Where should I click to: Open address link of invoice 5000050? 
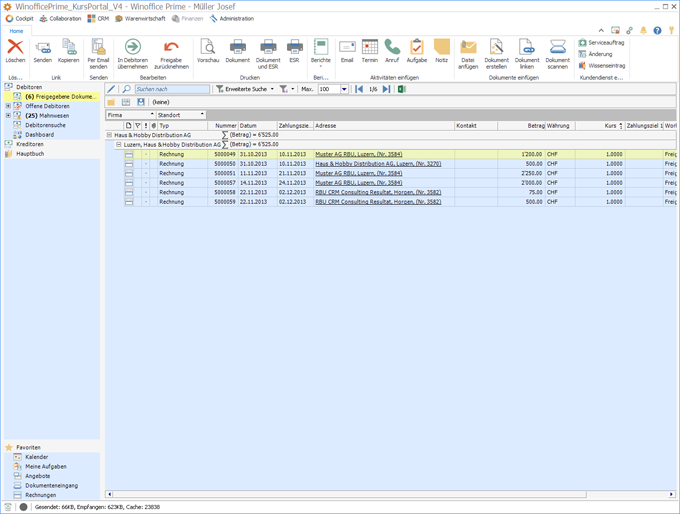click(x=378, y=164)
